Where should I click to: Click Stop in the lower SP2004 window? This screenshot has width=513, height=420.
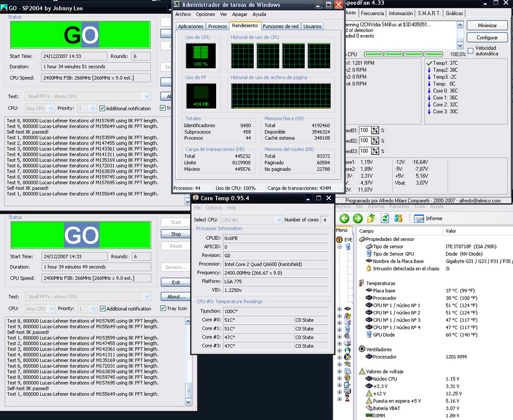click(176, 234)
